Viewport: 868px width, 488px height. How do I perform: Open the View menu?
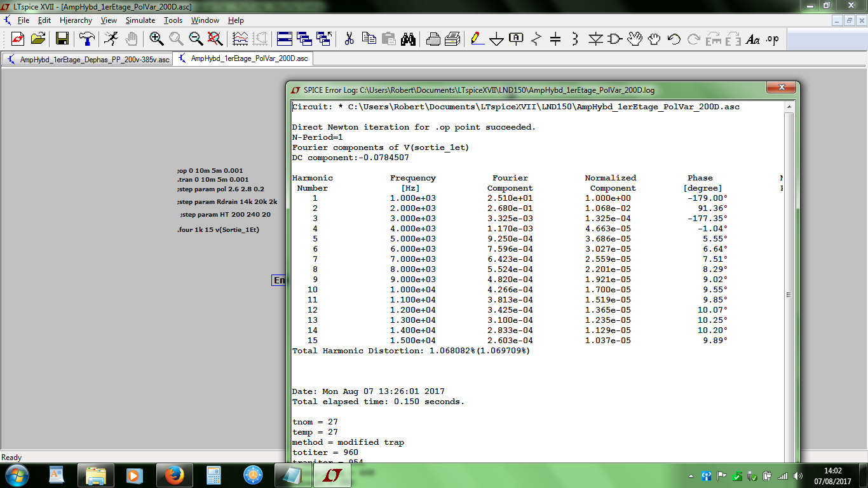[109, 20]
